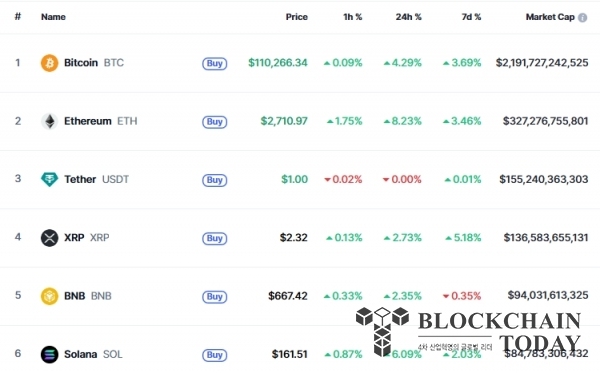Click the XRP logo icon
The height and width of the screenshot is (373, 600).
click(x=49, y=238)
